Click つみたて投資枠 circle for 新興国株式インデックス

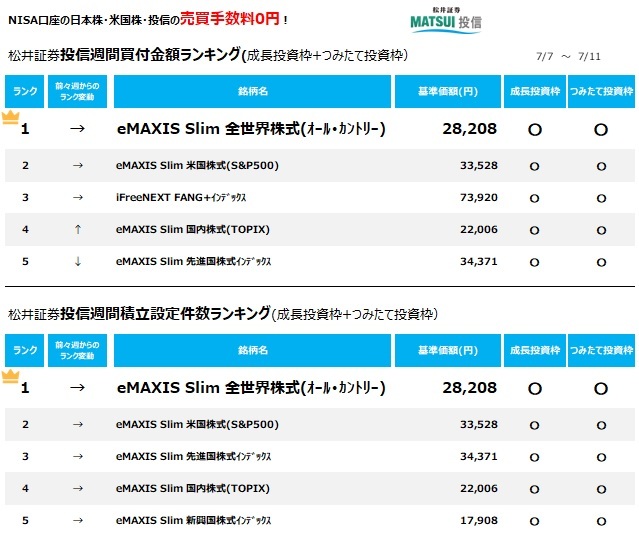coord(601,521)
